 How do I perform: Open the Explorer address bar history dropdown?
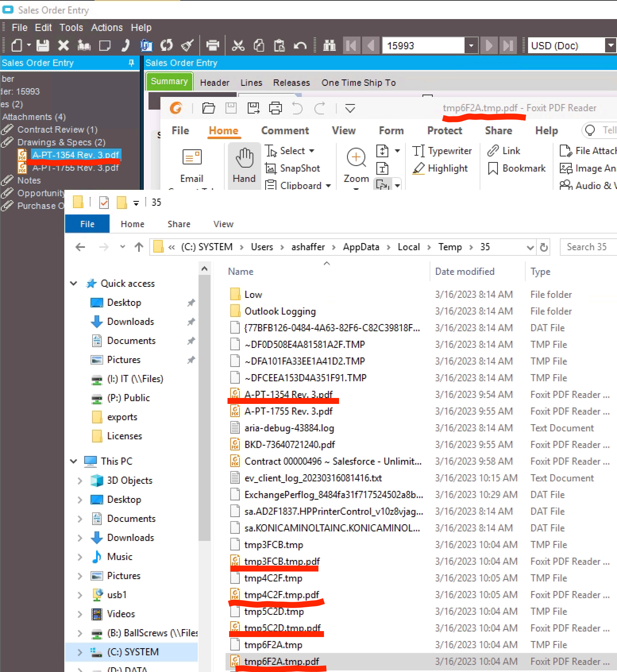(x=530, y=247)
